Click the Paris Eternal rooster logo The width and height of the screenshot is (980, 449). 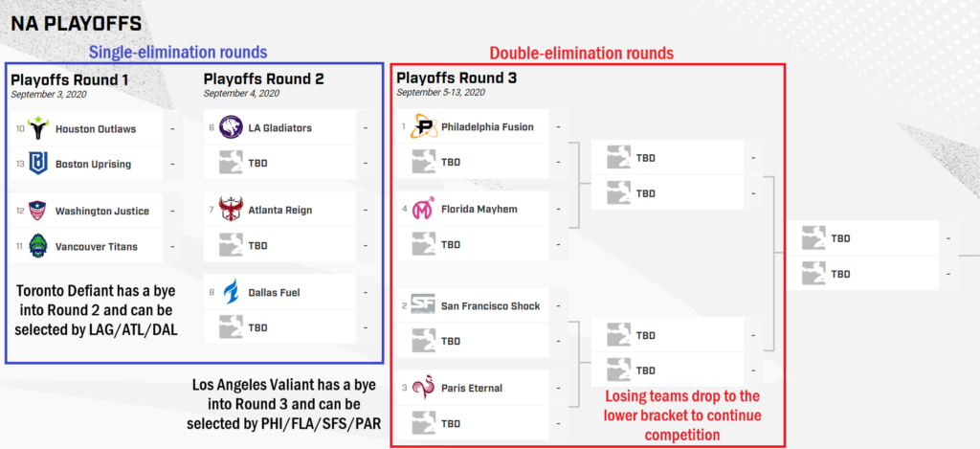(x=424, y=388)
